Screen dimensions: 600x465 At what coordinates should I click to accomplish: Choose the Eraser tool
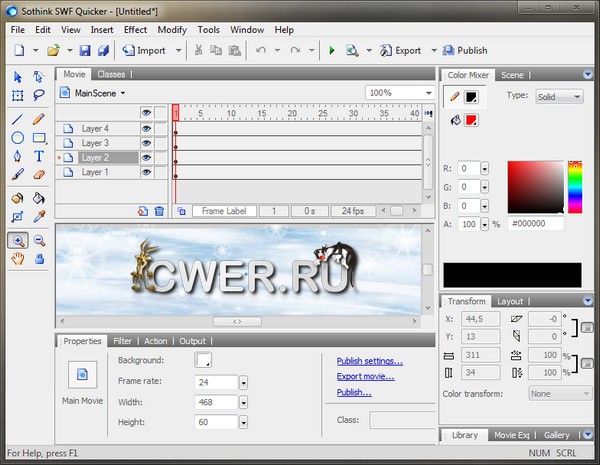click(x=39, y=174)
